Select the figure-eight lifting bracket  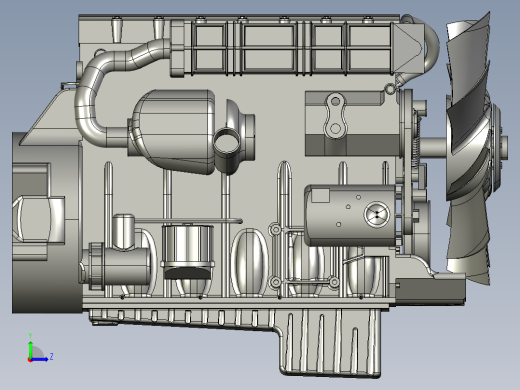[336, 115]
